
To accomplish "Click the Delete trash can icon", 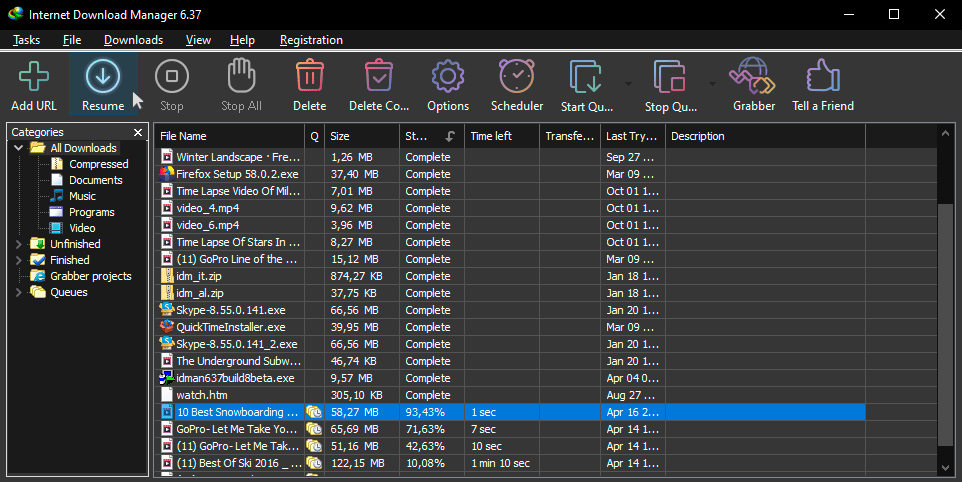I will [x=309, y=78].
